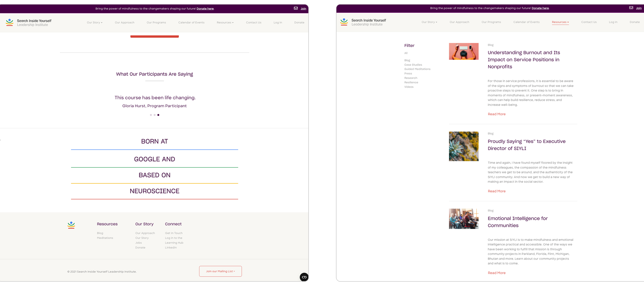
Task: Go to Our Programs in right navigation
Action: click(x=491, y=22)
